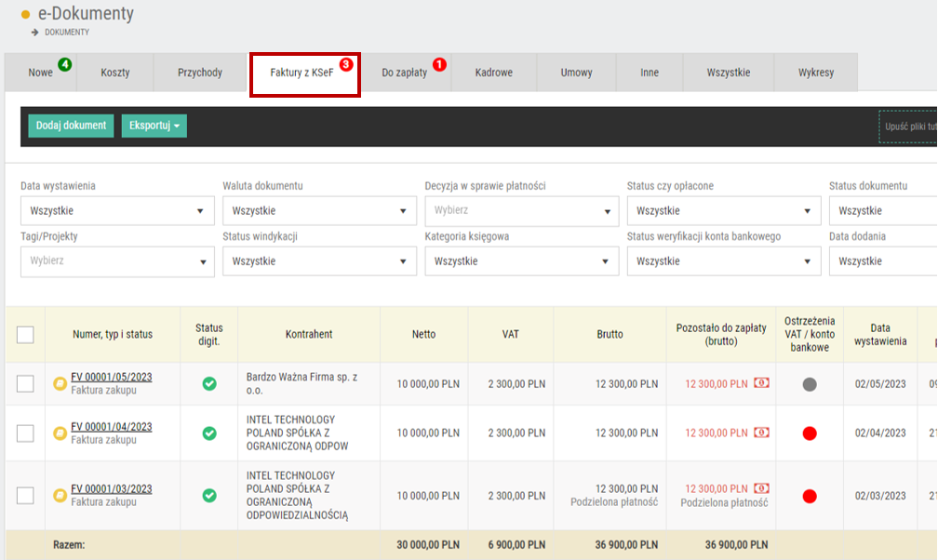The height and width of the screenshot is (560, 938).
Task: Open the Data wystawienia dropdown
Action: (117, 210)
